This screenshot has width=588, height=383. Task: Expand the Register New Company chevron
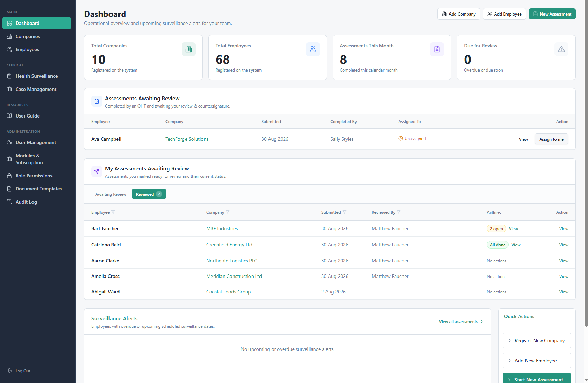[510, 340]
